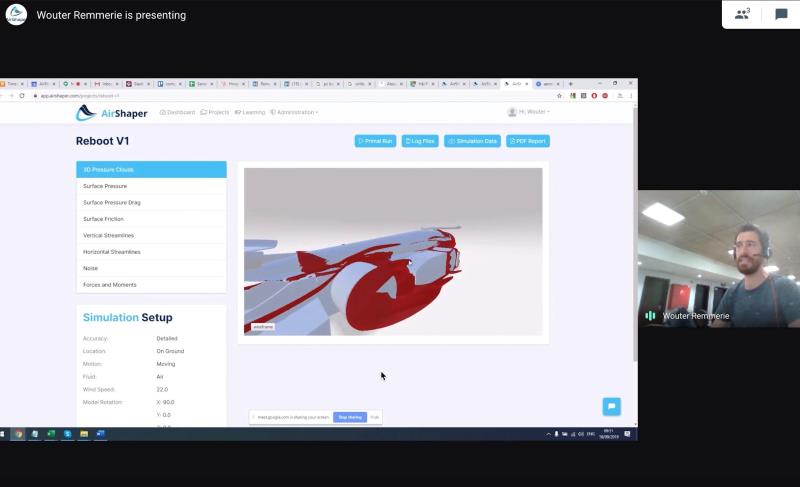Expand the Administration menu
The width and height of the screenshot is (800, 487).
tap(294, 112)
